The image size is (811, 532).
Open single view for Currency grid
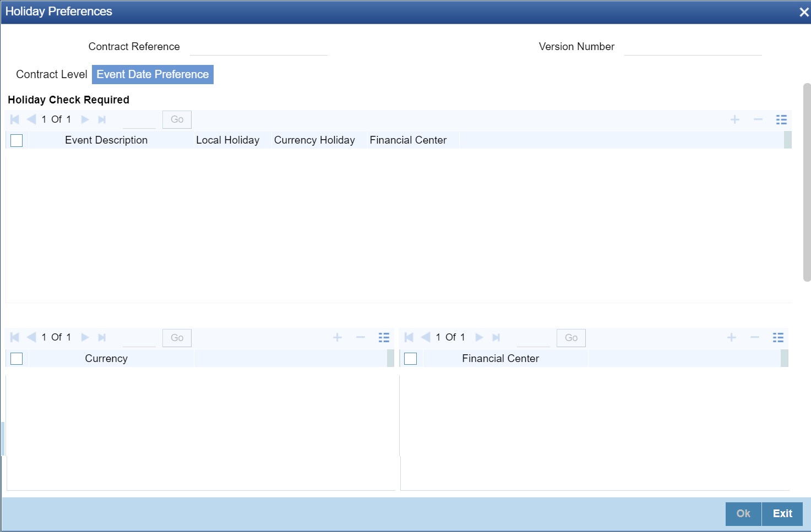click(x=384, y=337)
